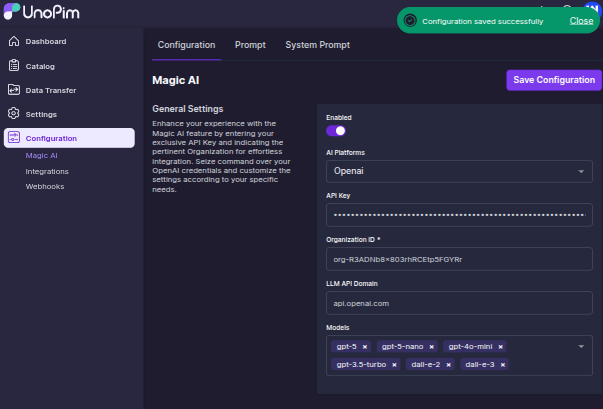The height and width of the screenshot is (409, 603).
Task: Close the success notification
Action: tap(581, 20)
